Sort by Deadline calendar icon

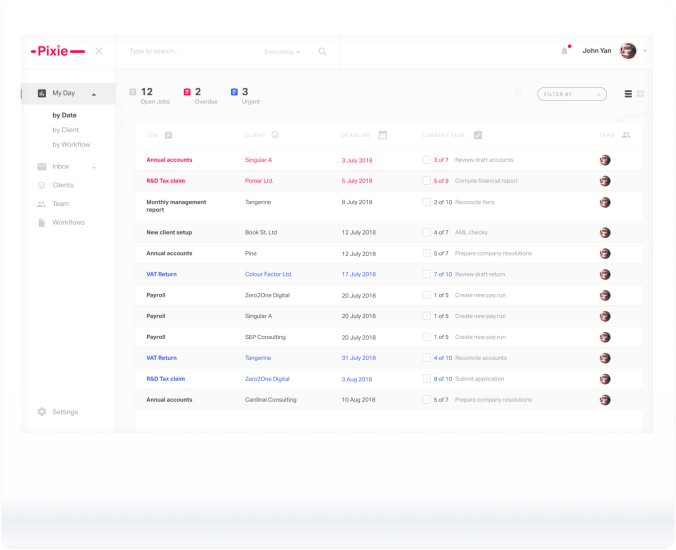(382, 135)
